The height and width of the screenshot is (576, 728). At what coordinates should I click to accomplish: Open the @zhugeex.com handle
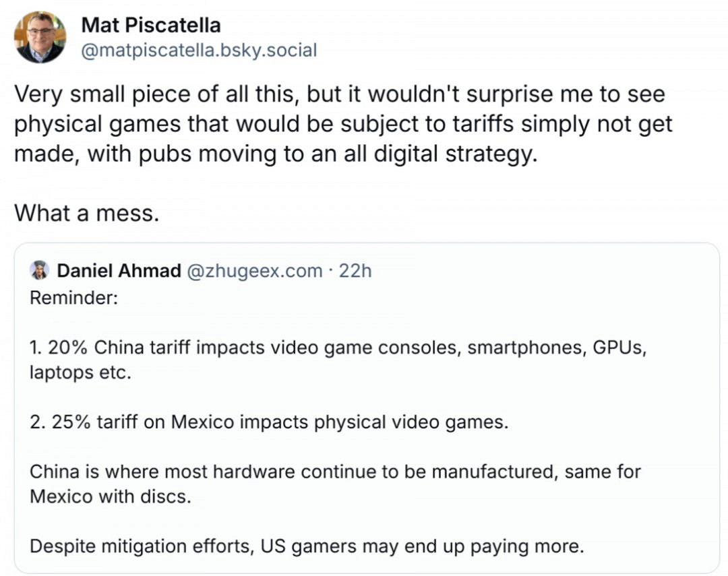point(254,271)
